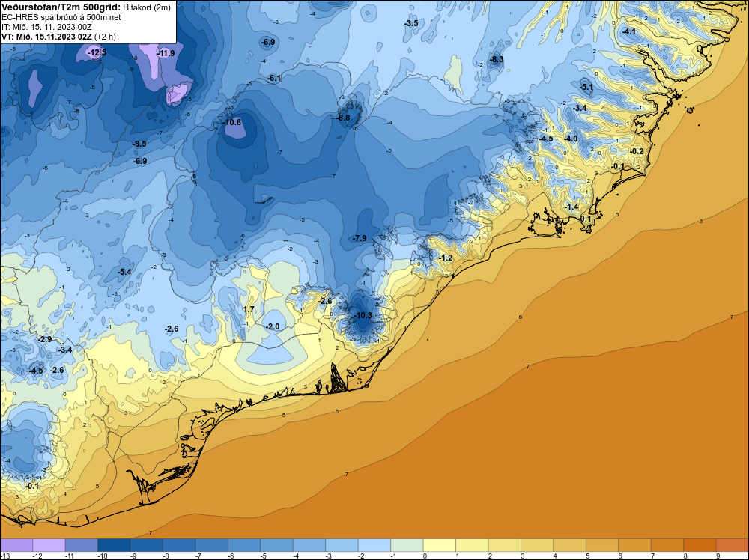The image size is (749, 560).
Task: Click the legend number -9
Action: [x=133, y=556]
